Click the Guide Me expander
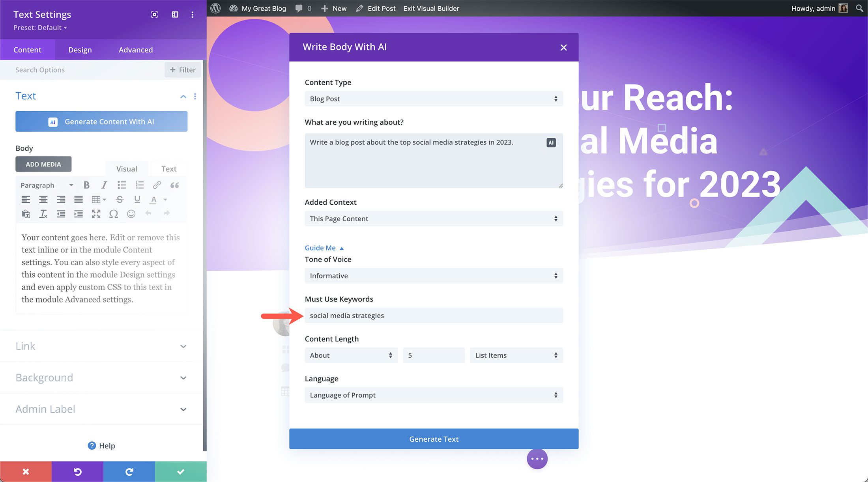The height and width of the screenshot is (482, 868). (324, 248)
